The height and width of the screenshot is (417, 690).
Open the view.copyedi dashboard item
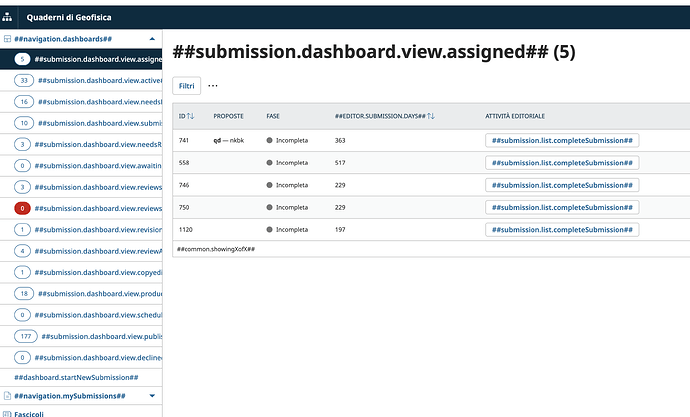(x=81, y=272)
